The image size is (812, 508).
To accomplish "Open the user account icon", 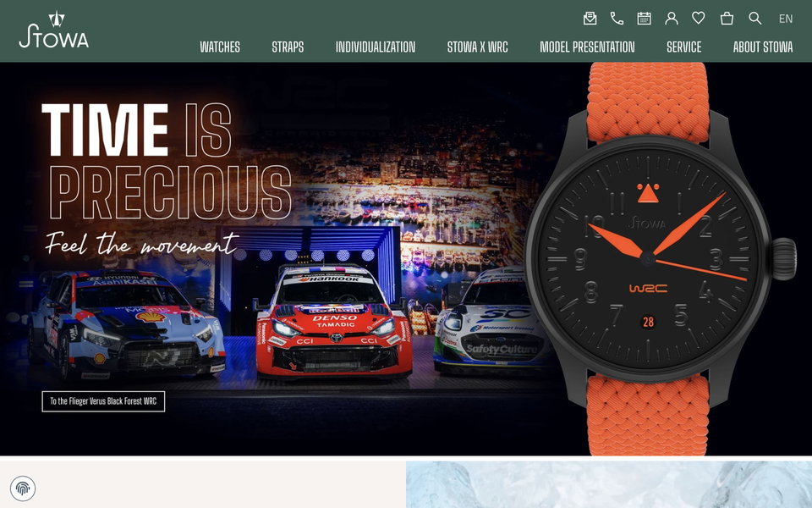I will click(x=672, y=19).
